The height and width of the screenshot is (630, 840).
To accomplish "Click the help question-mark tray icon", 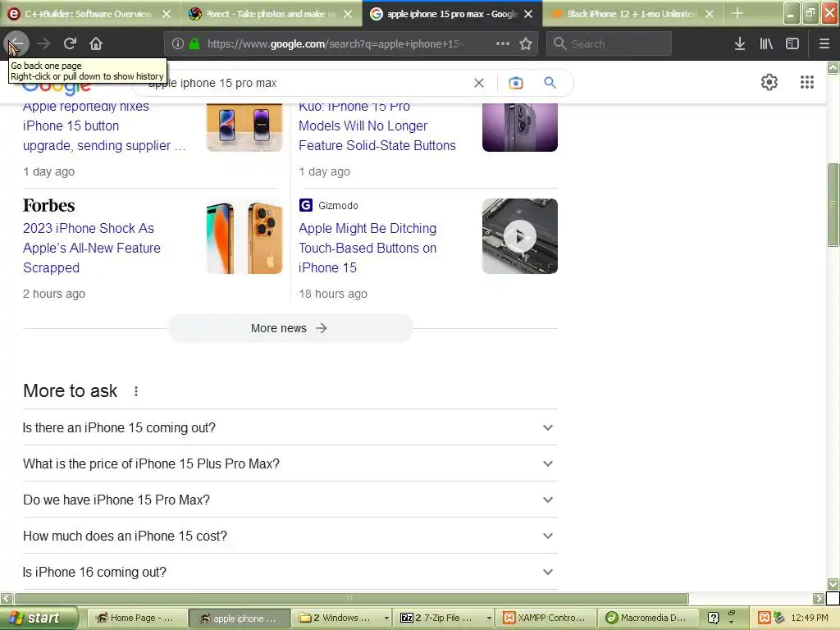I will click(x=713, y=618).
